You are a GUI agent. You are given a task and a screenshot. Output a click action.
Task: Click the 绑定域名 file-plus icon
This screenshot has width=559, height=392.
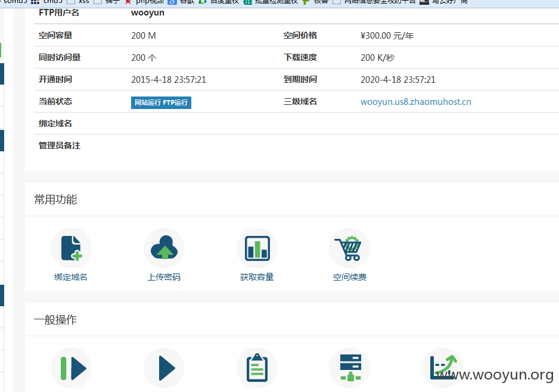(72, 248)
